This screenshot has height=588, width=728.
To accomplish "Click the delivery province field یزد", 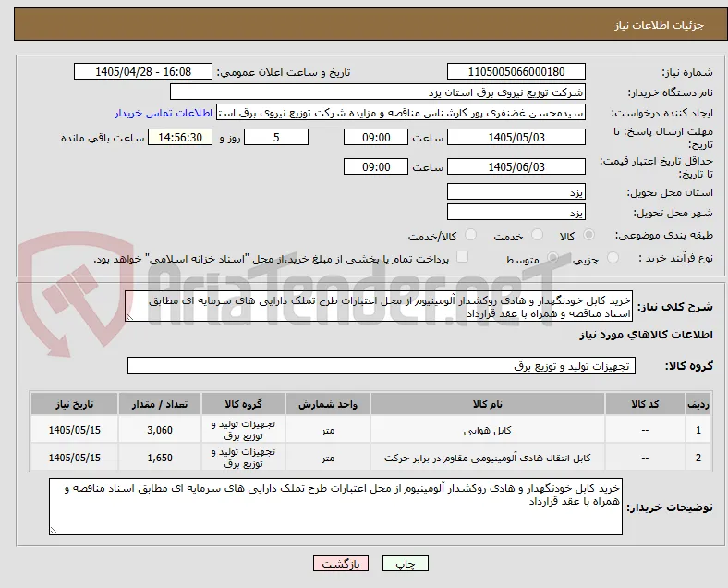I will pos(516,191).
